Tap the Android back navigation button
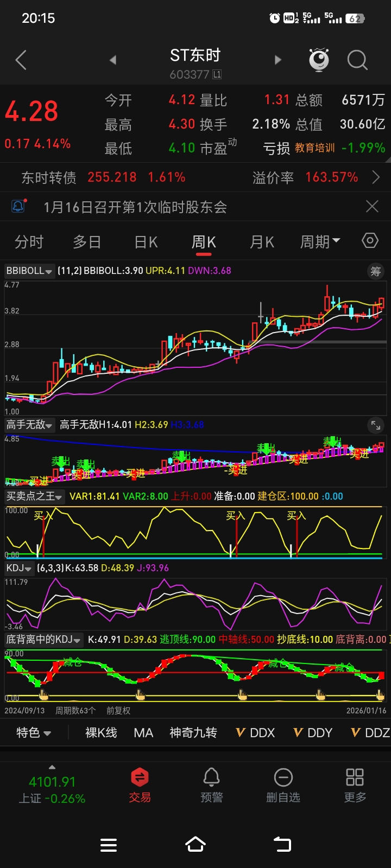The width and height of the screenshot is (391, 868). click(282, 845)
